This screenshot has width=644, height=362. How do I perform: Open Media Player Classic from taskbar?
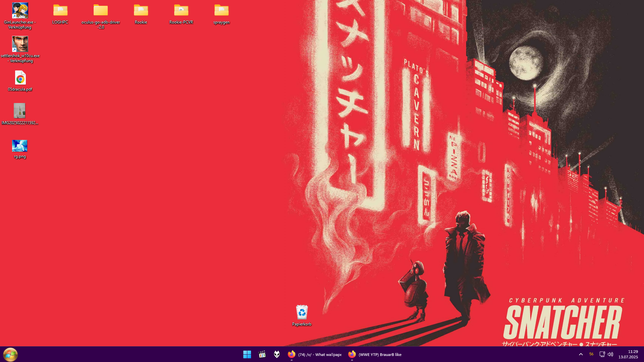click(262, 354)
